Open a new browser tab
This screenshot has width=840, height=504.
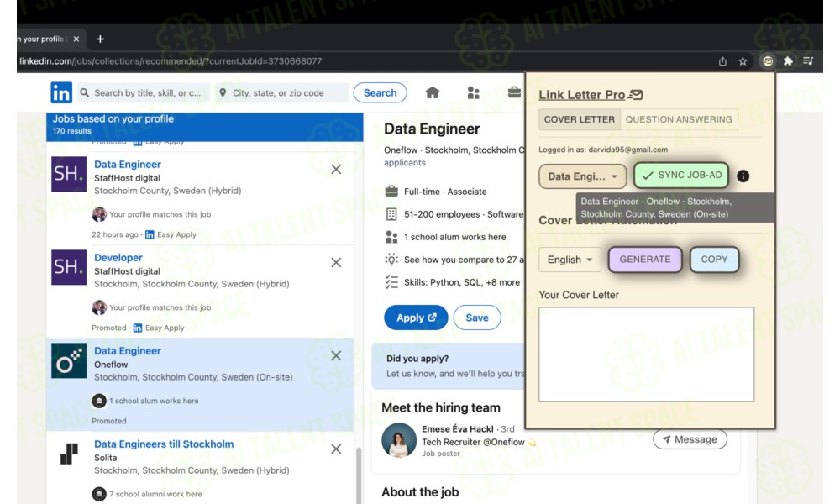(x=100, y=39)
